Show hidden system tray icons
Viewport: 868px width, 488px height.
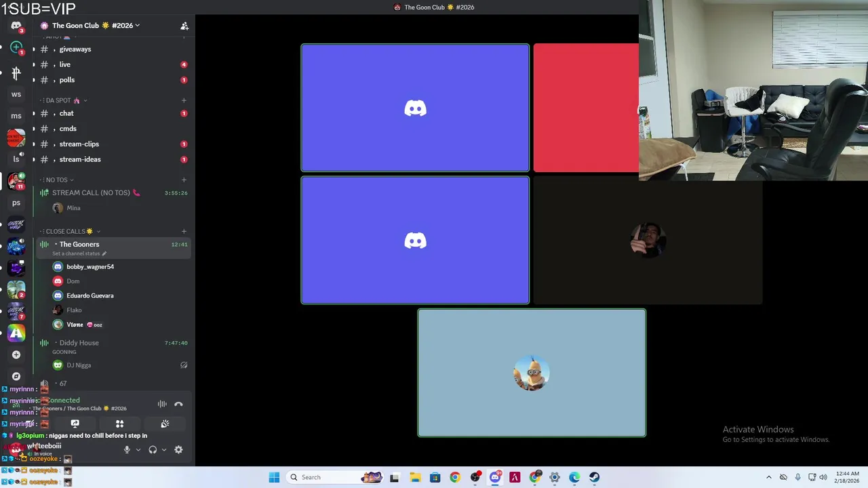pyautogui.click(x=768, y=477)
